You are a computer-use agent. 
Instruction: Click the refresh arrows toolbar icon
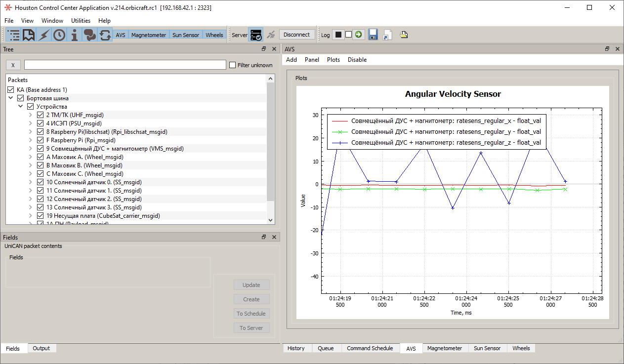click(x=105, y=35)
